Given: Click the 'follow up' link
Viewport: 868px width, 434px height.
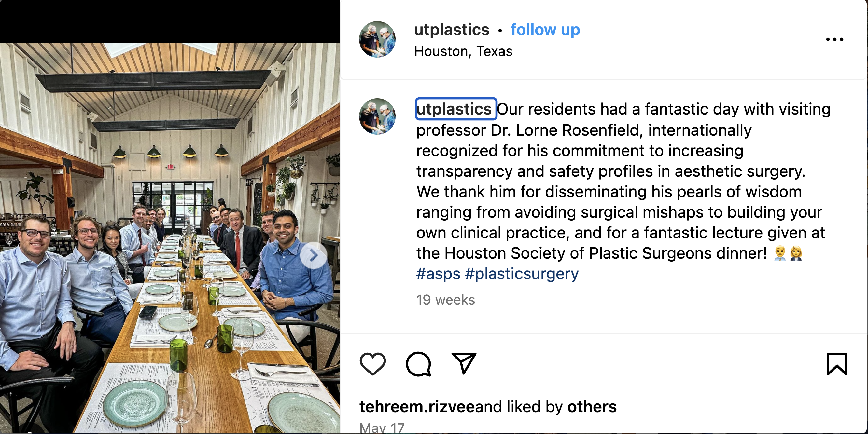Looking at the screenshot, I should (x=545, y=30).
